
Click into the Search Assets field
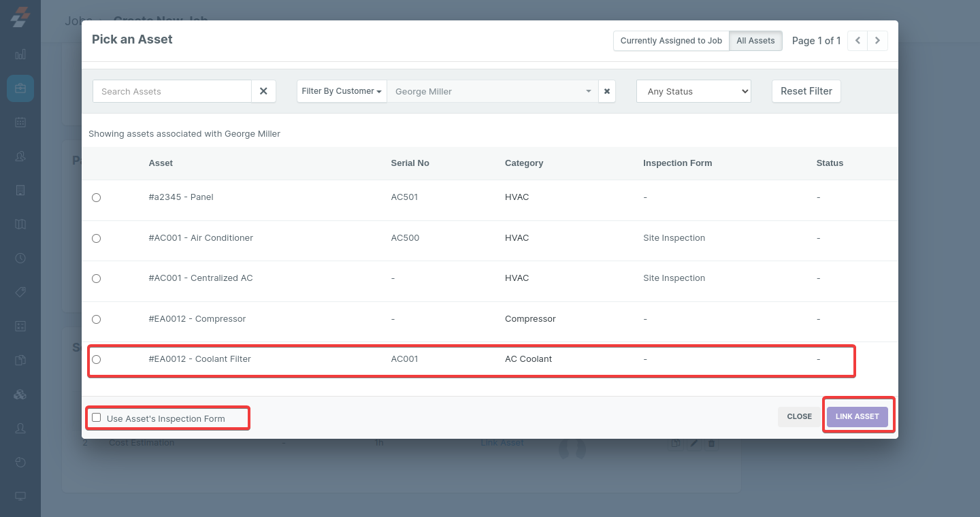[x=172, y=91]
